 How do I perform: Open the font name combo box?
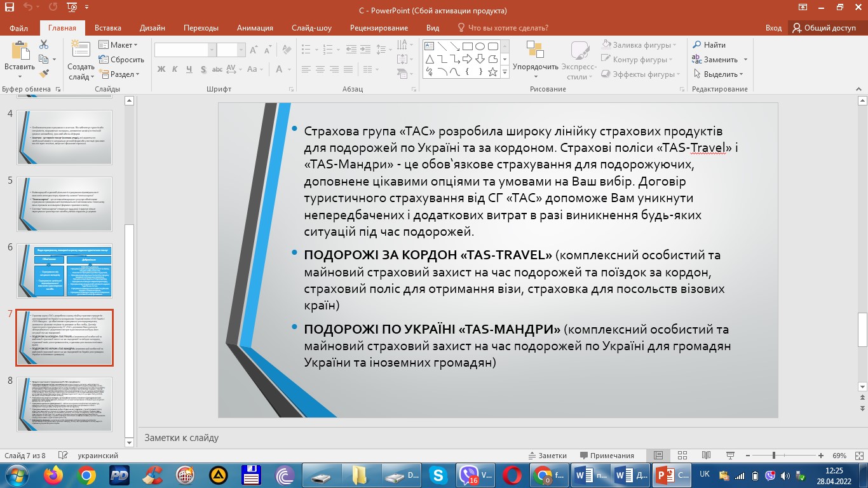pos(185,50)
